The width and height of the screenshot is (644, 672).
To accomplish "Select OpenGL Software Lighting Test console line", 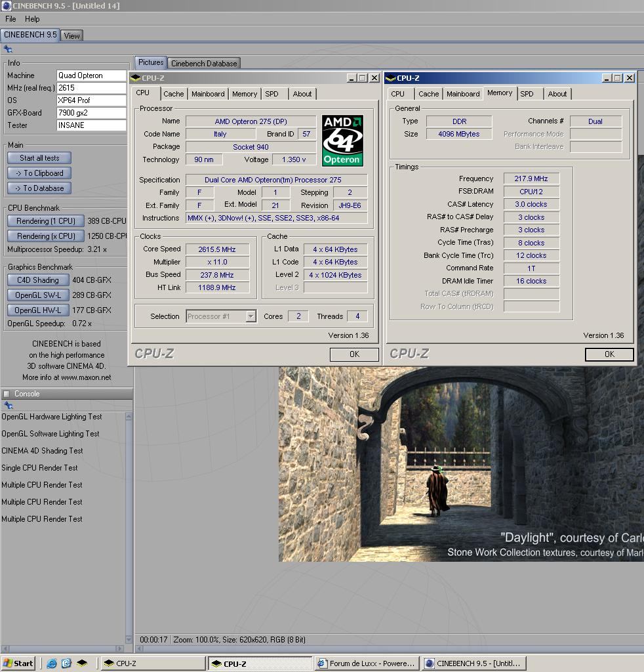I will [50, 434].
